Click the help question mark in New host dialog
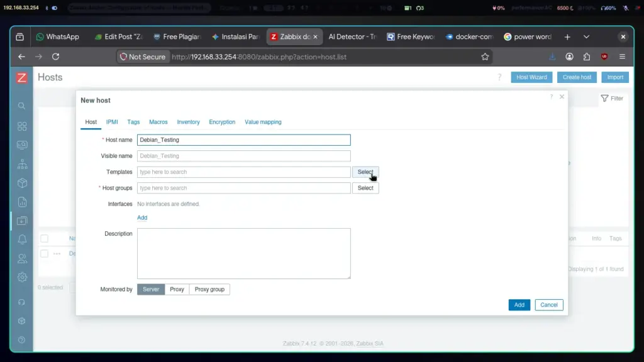Viewport: 644px width, 362px height. [551, 97]
